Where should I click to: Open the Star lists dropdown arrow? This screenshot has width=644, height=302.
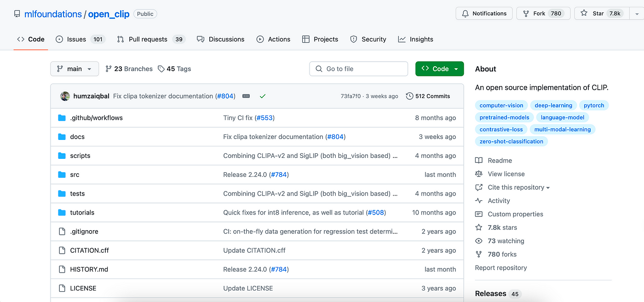[x=637, y=13]
